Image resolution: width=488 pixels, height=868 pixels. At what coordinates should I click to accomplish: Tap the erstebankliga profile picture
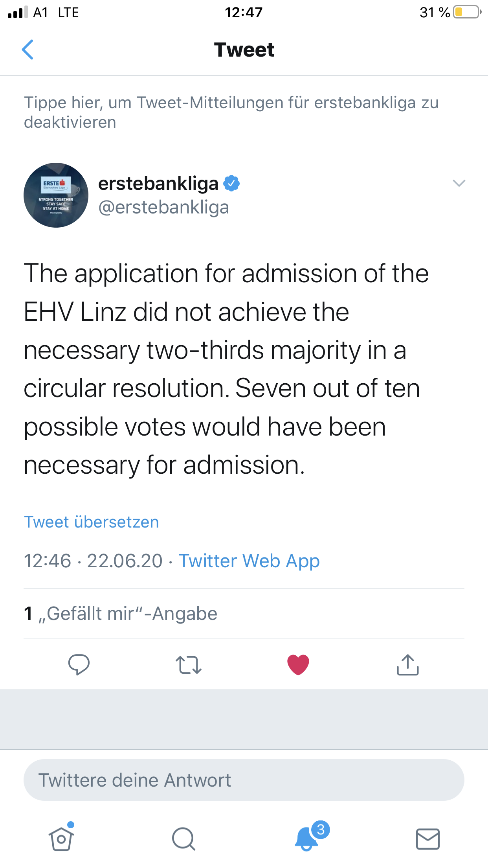[x=56, y=195]
